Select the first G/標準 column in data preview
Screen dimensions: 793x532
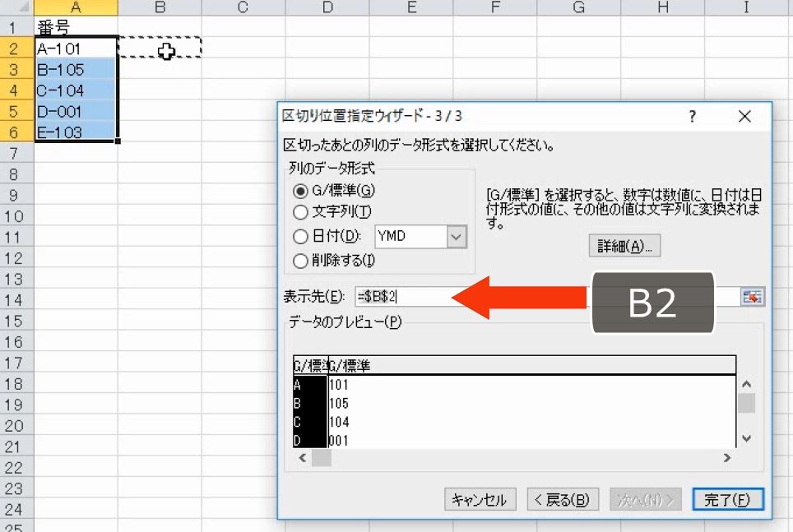[x=308, y=364]
